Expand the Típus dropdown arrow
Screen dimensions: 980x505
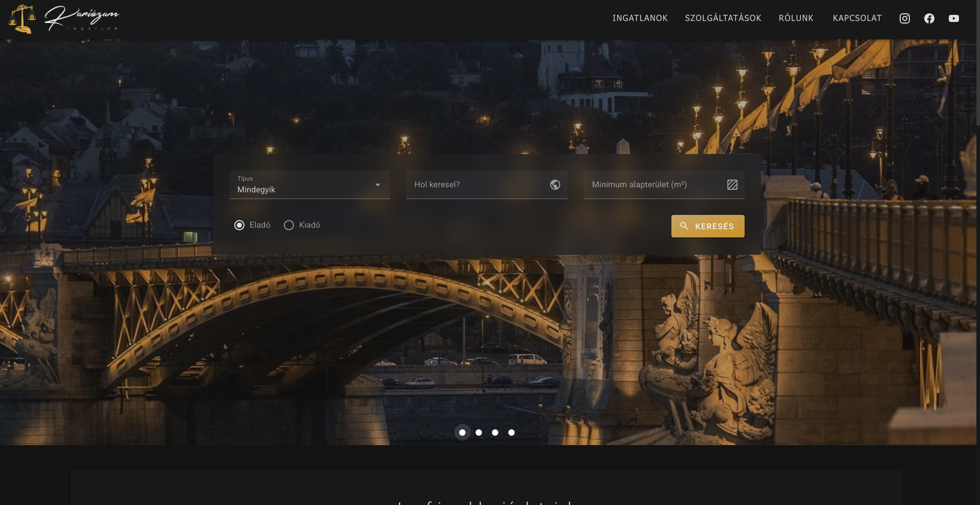378,185
